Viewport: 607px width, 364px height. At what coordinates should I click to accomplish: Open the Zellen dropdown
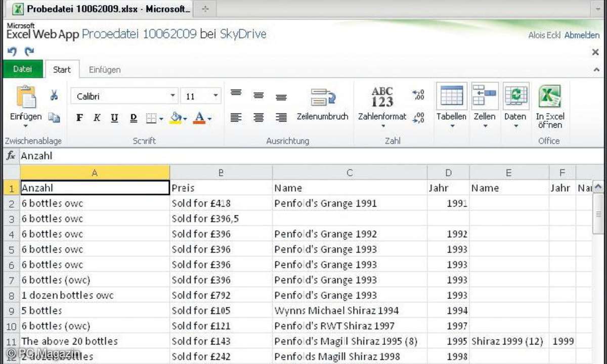pos(485,106)
